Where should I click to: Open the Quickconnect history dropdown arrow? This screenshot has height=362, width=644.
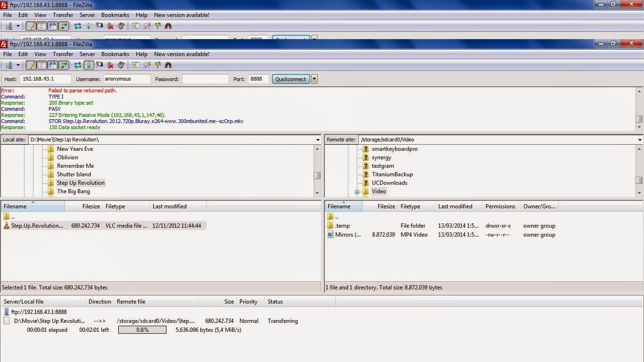[314, 79]
